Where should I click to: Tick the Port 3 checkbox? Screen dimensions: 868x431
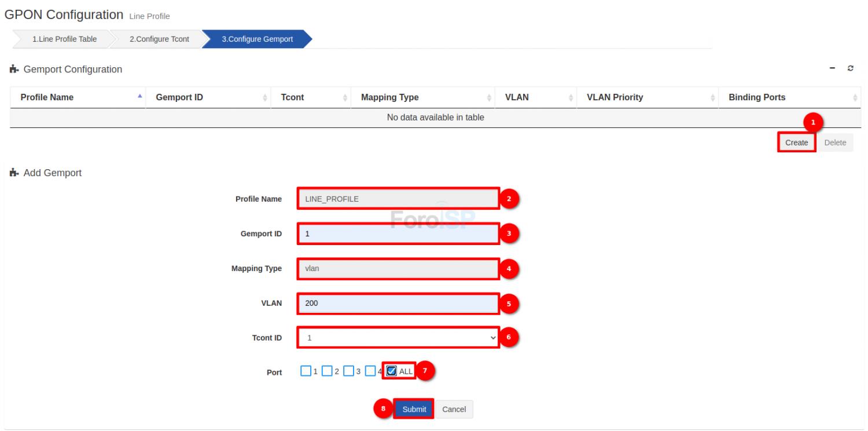click(x=348, y=371)
